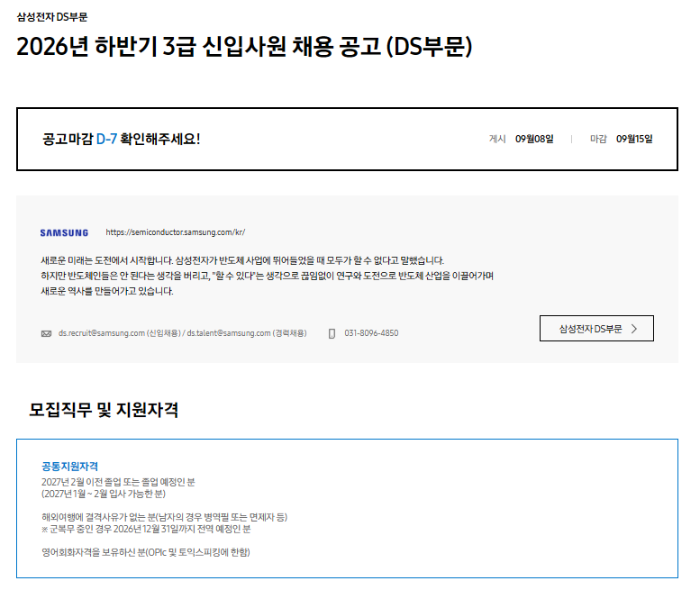Viewport: 700px width, 590px height.
Task: Click ds.talent@samsung.com (경력채용) email address
Action: click(247, 333)
